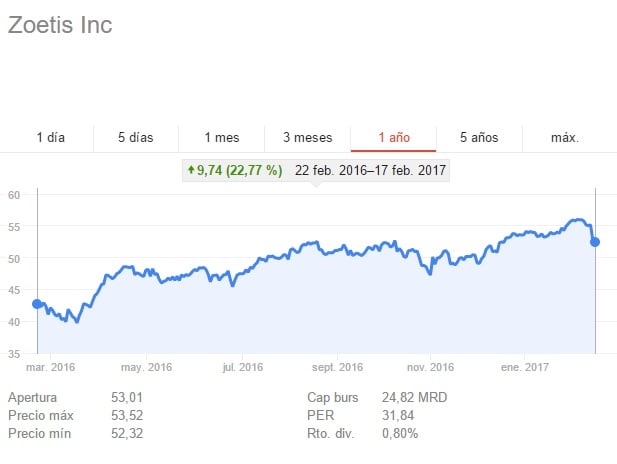The height and width of the screenshot is (464, 617).
Task: Select the 5 días time range
Action: [x=135, y=137]
